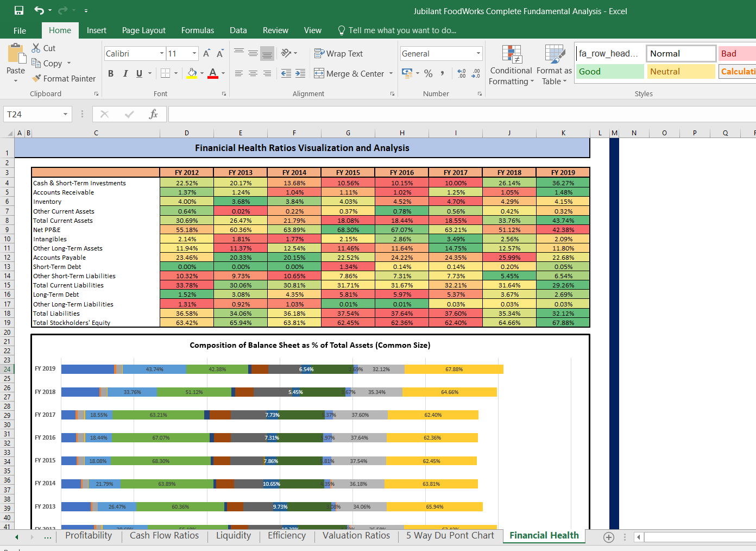Decrease the cell indent

pyautogui.click(x=286, y=73)
